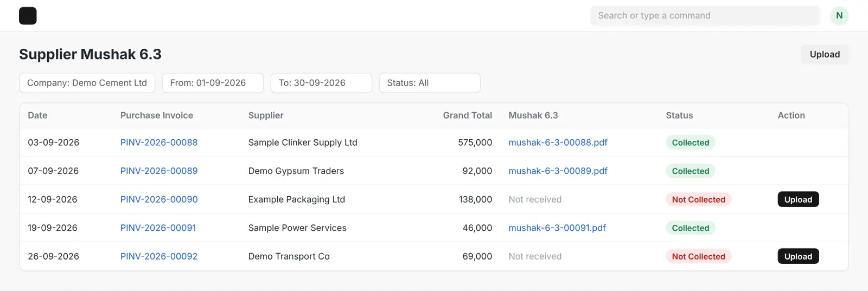Viewport: 868px width, 291px height.
Task: Click the Purchase Invoice column header
Action: pyautogui.click(x=157, y=115)
